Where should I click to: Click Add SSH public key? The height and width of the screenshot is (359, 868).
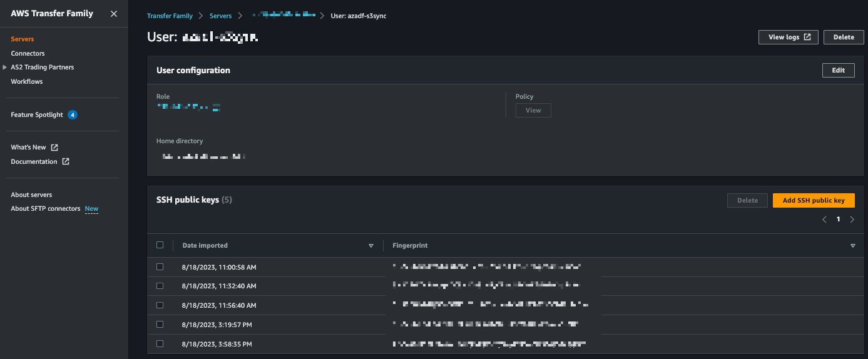pyautogui.click(x=814, y=200)
